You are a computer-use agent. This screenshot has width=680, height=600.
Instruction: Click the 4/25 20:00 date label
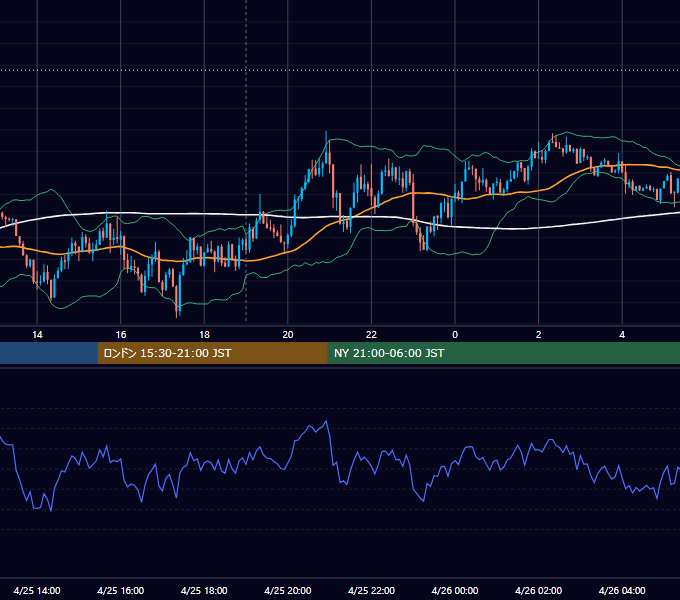288,590
